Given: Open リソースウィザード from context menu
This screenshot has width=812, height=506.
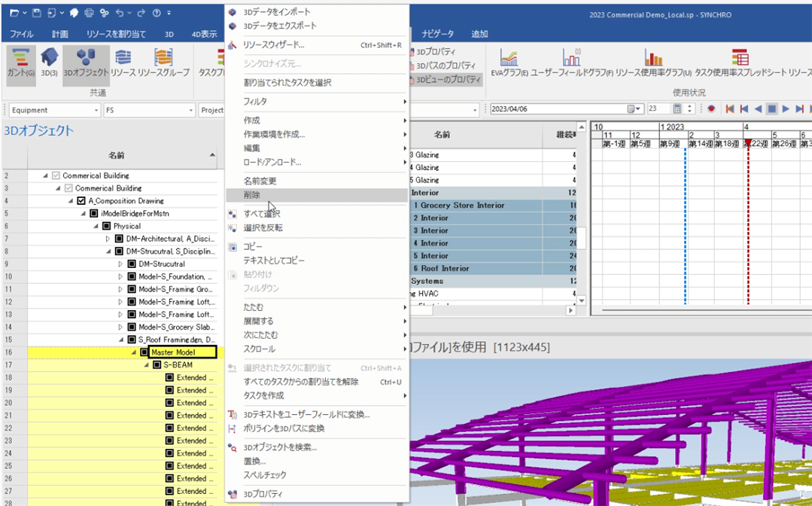Looking at the screenshot, I should [x=273, y=45].
